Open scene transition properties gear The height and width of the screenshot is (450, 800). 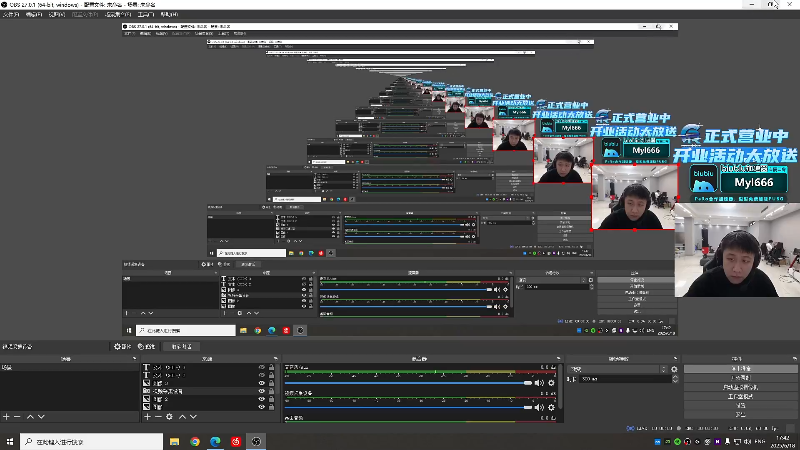pos(674,369)
